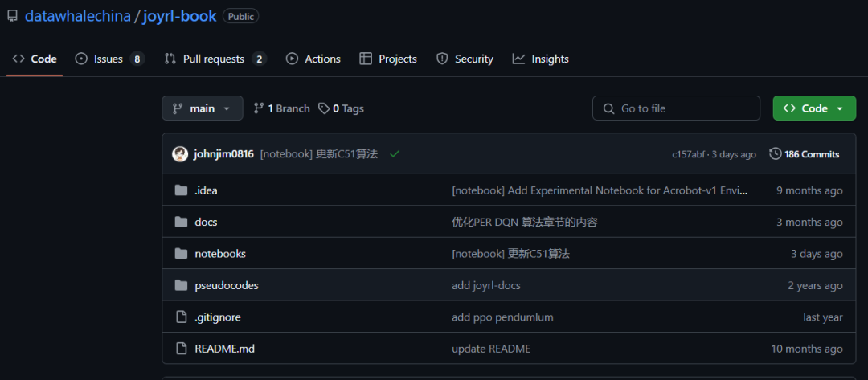Click the repository book icon beside datawhalechina
This screenshot has height=380, width=868.
(12, 16)
